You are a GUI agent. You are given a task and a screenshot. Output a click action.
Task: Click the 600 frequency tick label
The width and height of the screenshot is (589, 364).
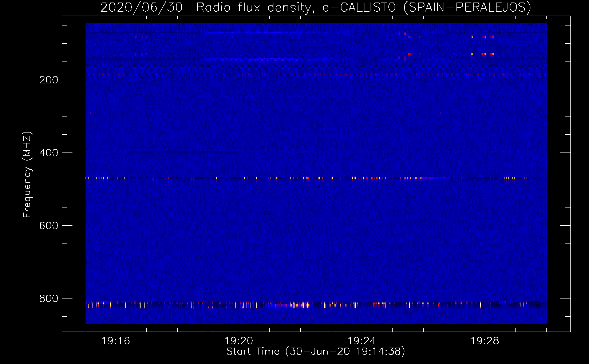coord(49,226)
